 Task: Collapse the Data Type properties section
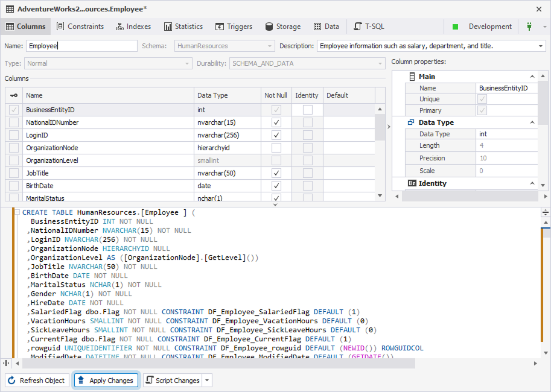point(532,122)
